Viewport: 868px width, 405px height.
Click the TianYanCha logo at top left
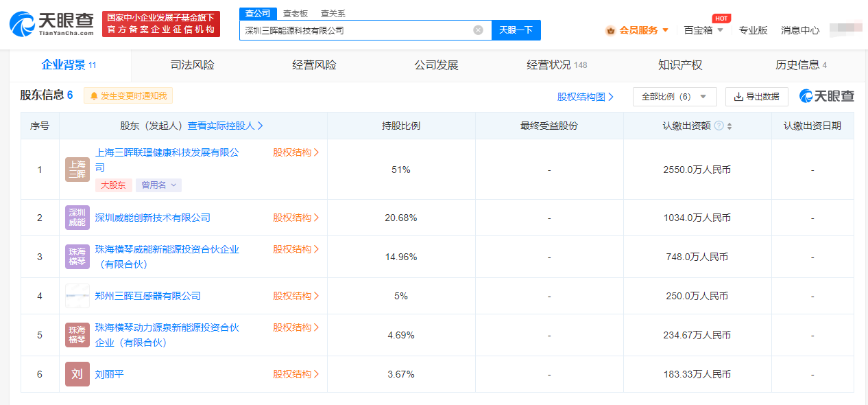(x=51, y=23)
